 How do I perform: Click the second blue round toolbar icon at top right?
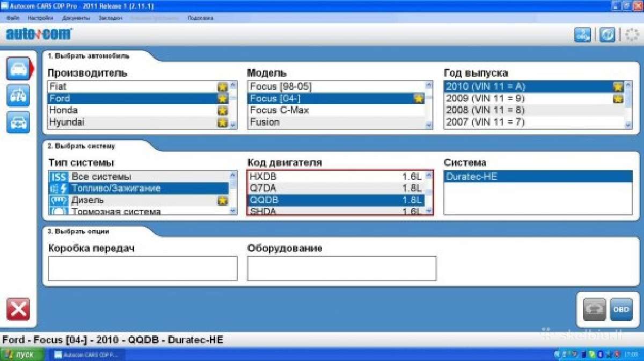(607, 35)
